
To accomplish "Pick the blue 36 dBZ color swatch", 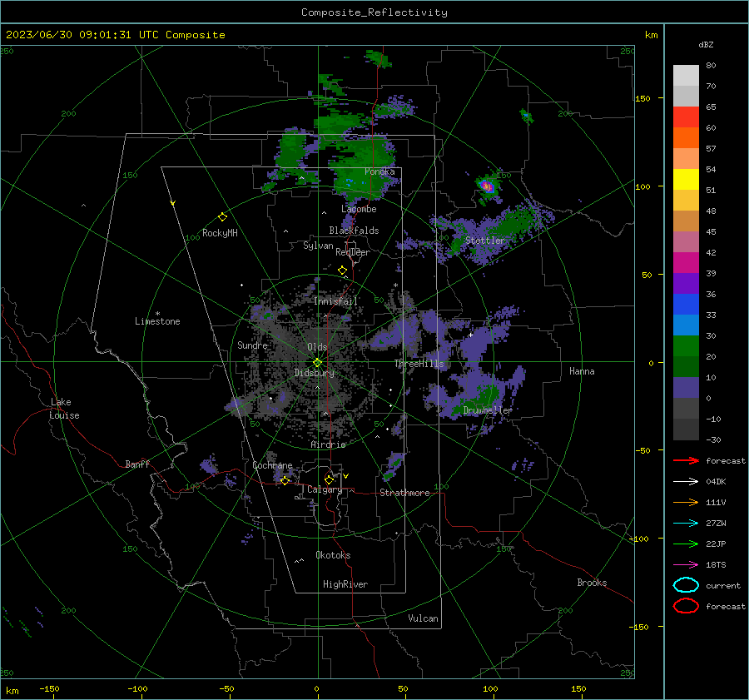I will (686, 304).
